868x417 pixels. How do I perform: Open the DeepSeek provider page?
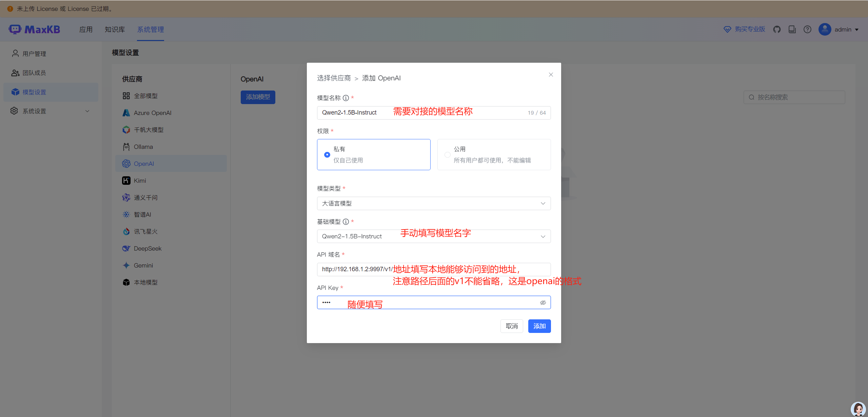tap(147, 248)
